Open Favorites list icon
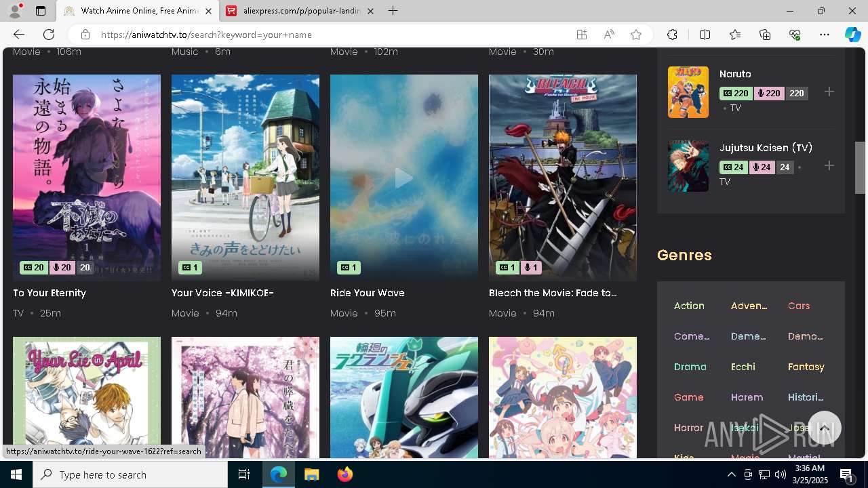Image resolution: width=868 pixels, height=488 pixels. (735, 35)
